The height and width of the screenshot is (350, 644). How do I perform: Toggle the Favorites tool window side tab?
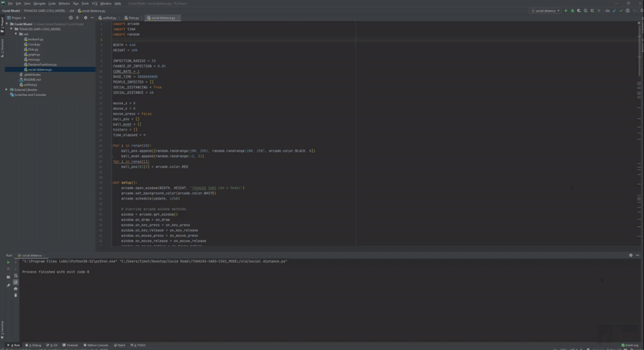[x=3, y=329]
